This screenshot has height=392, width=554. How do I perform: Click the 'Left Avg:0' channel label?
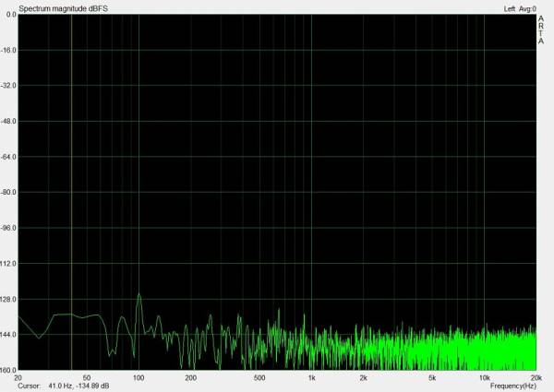pos(520,9)
